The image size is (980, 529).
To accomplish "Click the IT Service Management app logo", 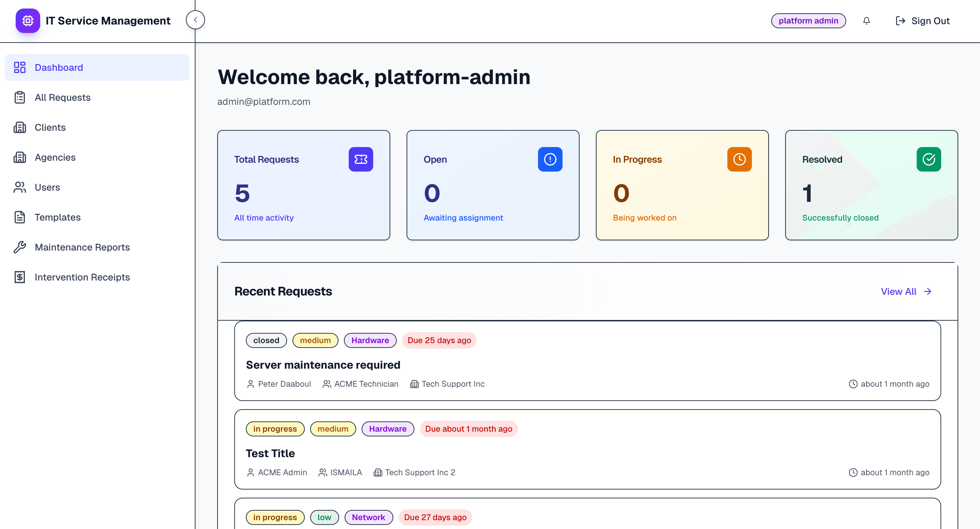I will point(27,20).
